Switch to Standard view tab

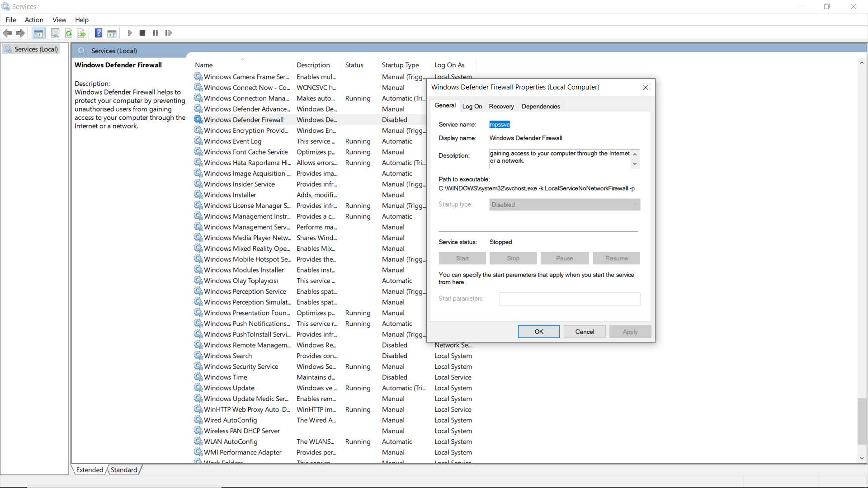click(124, 469)
